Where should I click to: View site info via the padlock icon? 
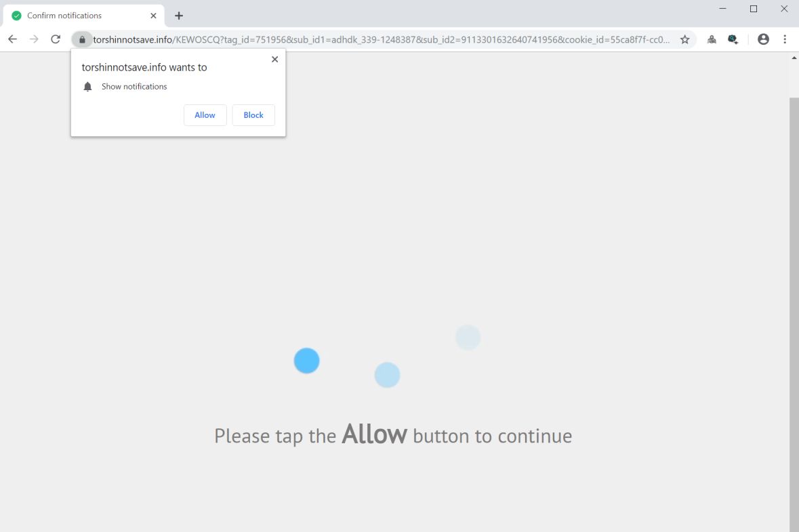(82, 39)
